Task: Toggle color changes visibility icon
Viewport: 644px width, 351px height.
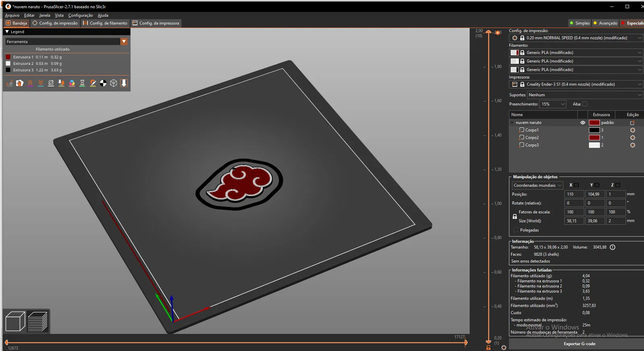Action: [72, 83]
